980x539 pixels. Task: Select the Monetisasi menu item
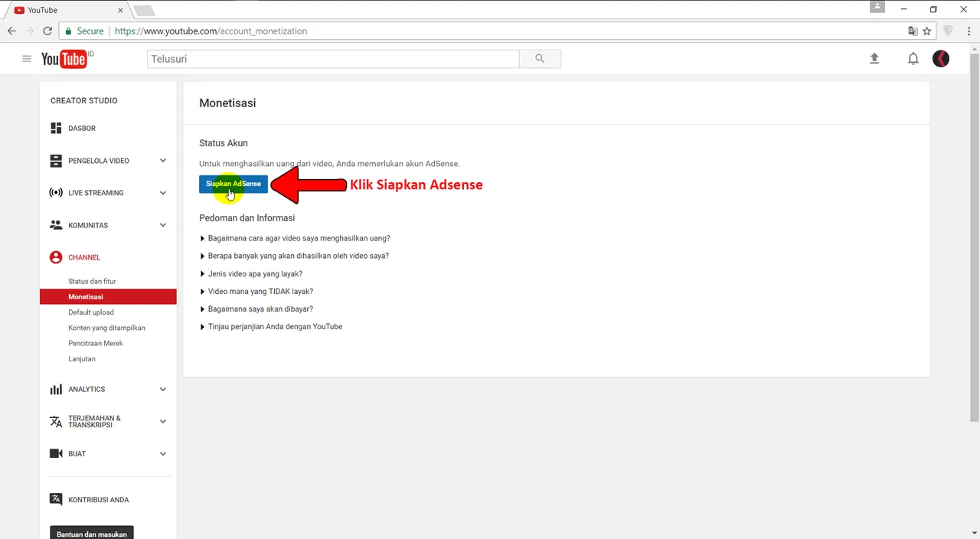point(108,296)
